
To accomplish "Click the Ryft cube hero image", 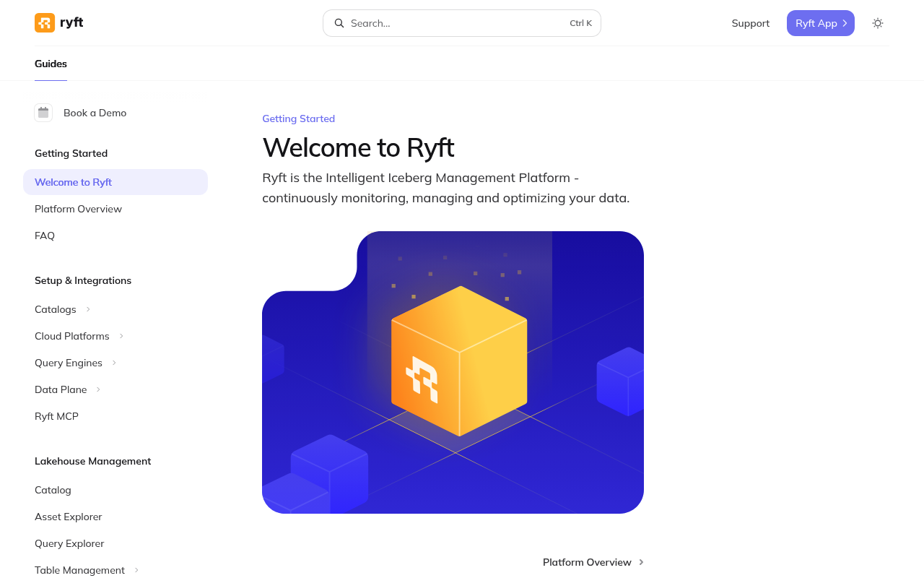I will pos(453,372).
